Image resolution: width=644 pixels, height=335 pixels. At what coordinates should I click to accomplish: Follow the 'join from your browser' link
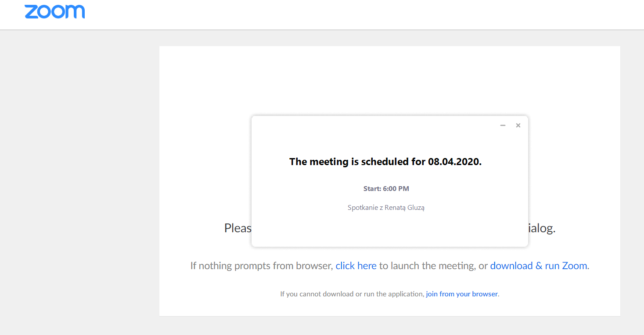pyautogui.click(x=462, y=294)
